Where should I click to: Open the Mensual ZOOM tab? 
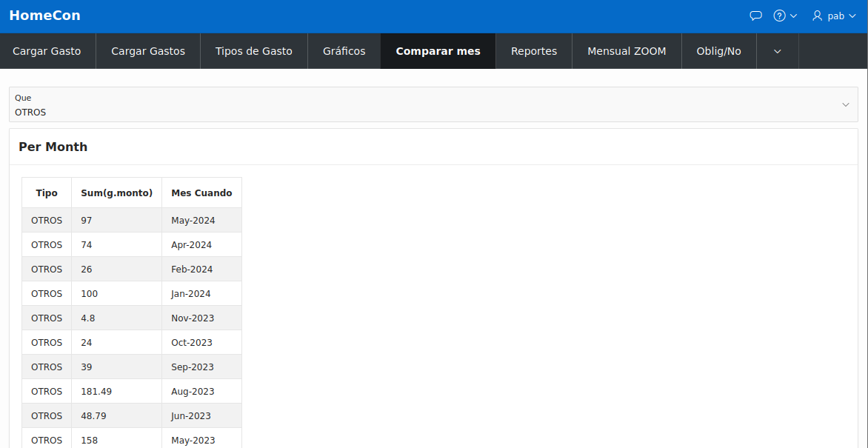pyautogui.click(x=627, y=51)
